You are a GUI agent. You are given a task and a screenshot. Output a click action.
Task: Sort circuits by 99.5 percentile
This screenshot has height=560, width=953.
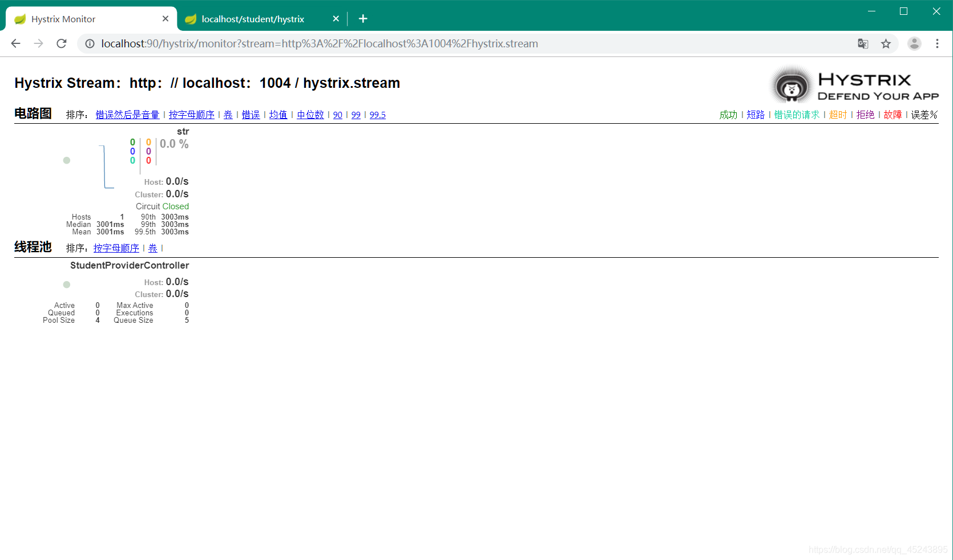[x=378, y=115]
